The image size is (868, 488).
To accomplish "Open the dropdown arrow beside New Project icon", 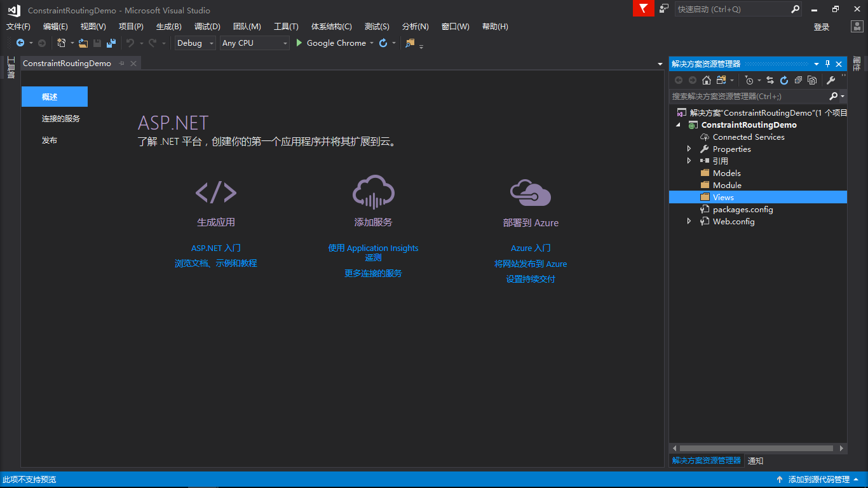I will click(x=72, y=43).
